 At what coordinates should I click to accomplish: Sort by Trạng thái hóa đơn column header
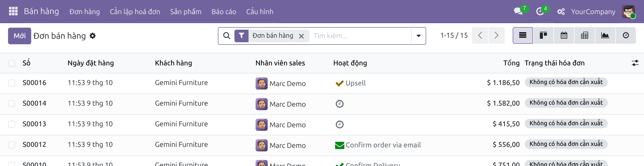[554, 63]
